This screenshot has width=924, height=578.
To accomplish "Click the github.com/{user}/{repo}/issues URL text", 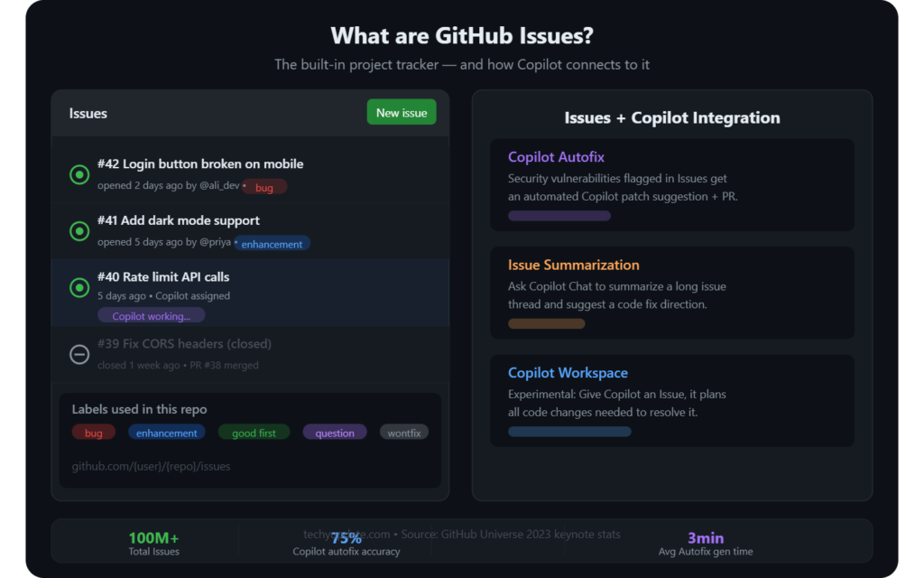I will 151,466.
